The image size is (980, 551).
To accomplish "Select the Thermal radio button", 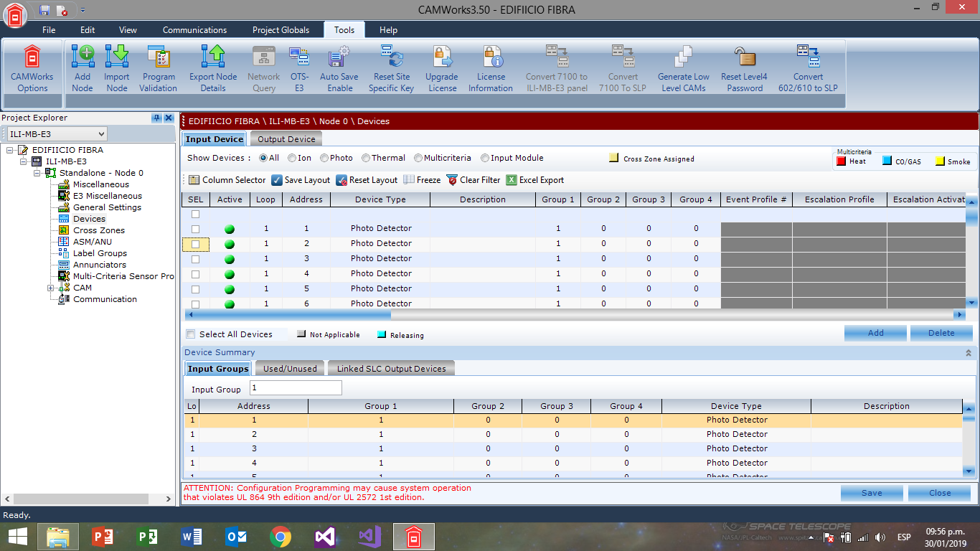I will 366,158.
